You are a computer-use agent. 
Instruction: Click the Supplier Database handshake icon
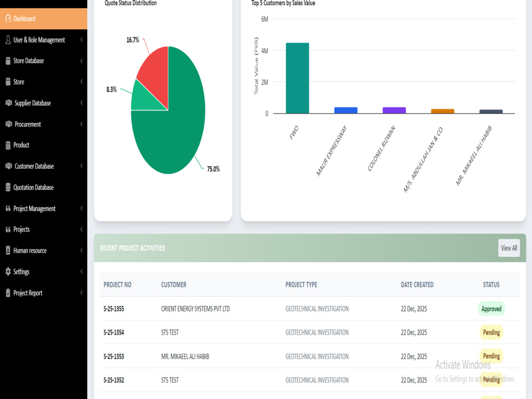[x=9, y=103]
